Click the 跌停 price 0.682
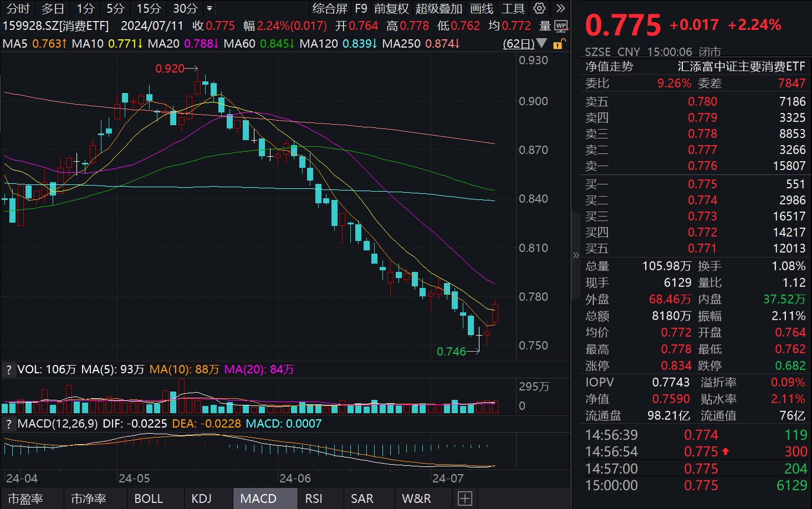The height and width of the screenshot is (509, 812). coord(790,366)
